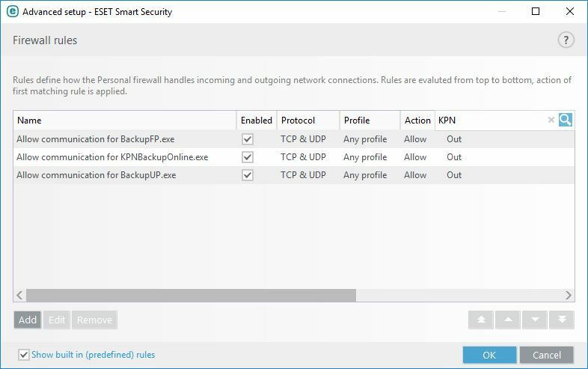Click the search magnifier icon
Image resolution: width=588 pixels, height=369 pixels.
[x=565, y=120]
